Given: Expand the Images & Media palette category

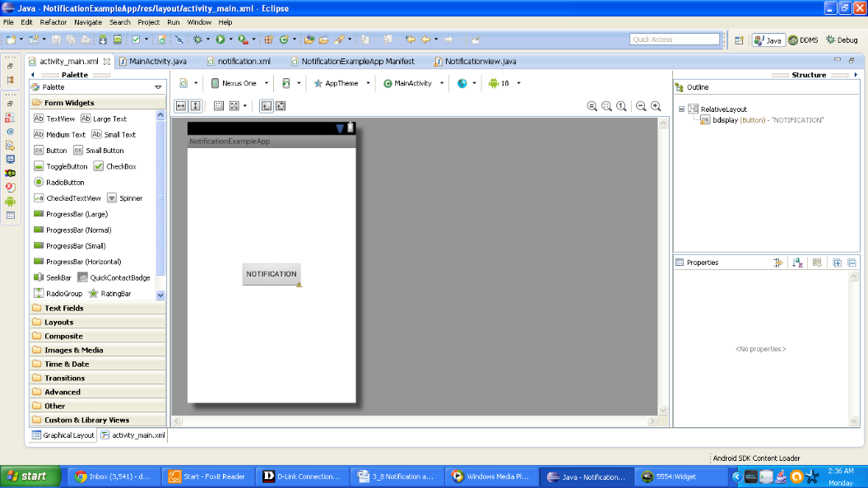Looking at the screenshot, I should pyautogui.click(x=97, y=350).
